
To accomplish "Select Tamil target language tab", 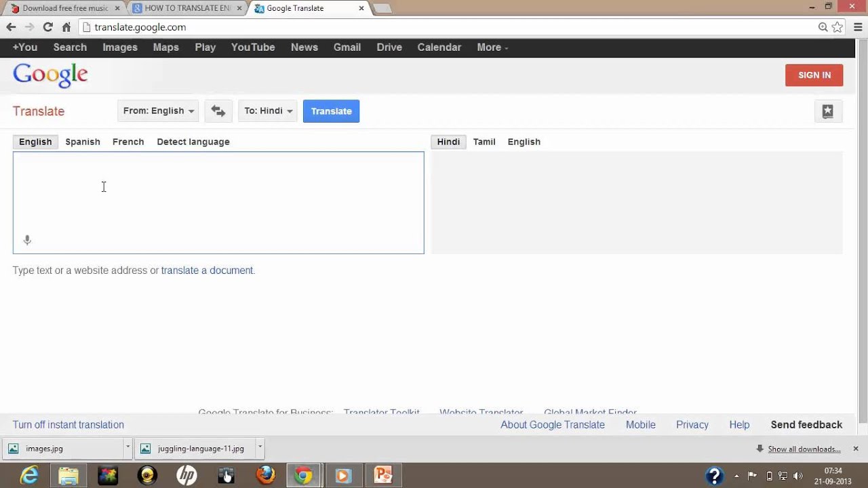I will 484,142.
